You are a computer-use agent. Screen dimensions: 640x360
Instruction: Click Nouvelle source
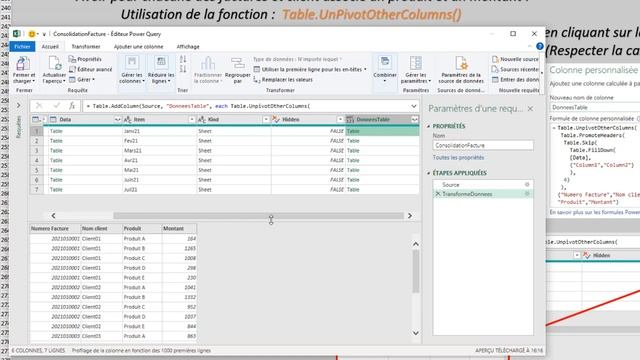pyautogui.click(x=516, y=59)
